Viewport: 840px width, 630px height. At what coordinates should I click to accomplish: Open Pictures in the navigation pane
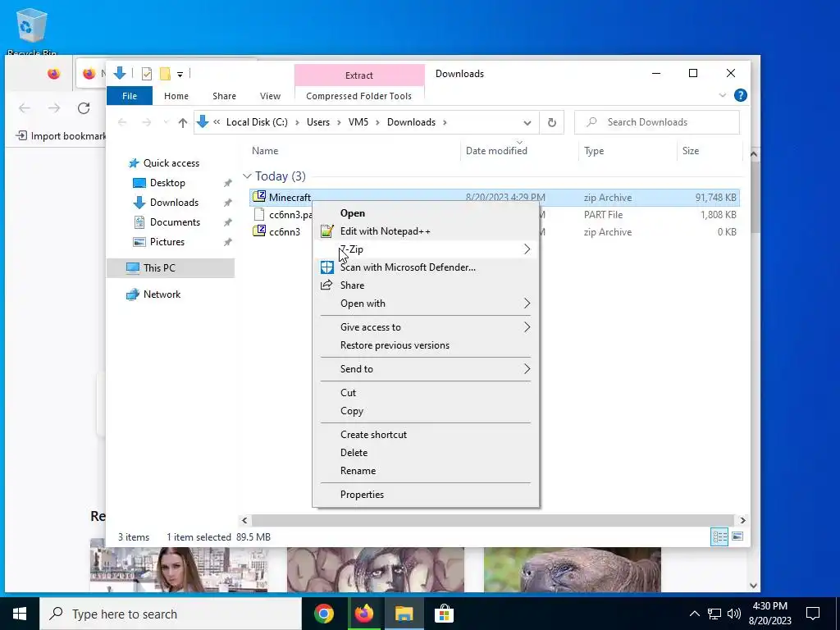[167, 242]
